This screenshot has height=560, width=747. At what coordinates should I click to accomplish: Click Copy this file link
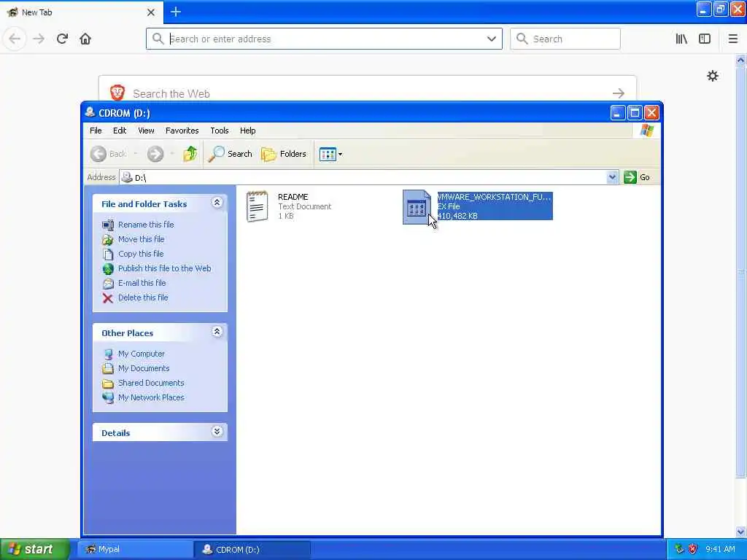tap(141, 254)
